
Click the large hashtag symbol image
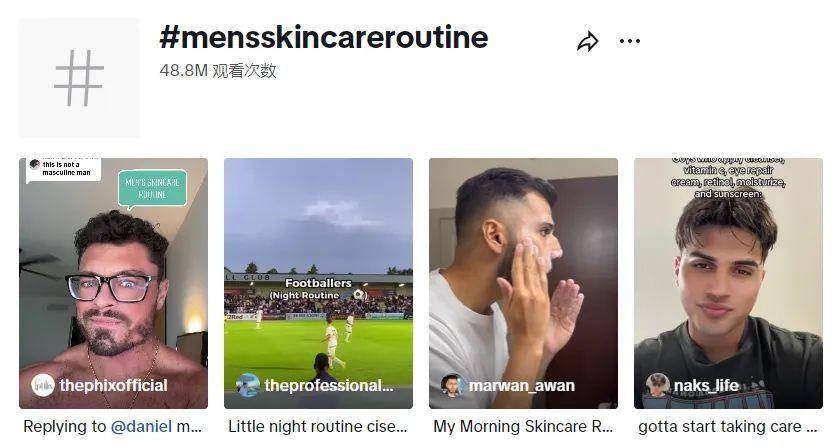(79, 78)
